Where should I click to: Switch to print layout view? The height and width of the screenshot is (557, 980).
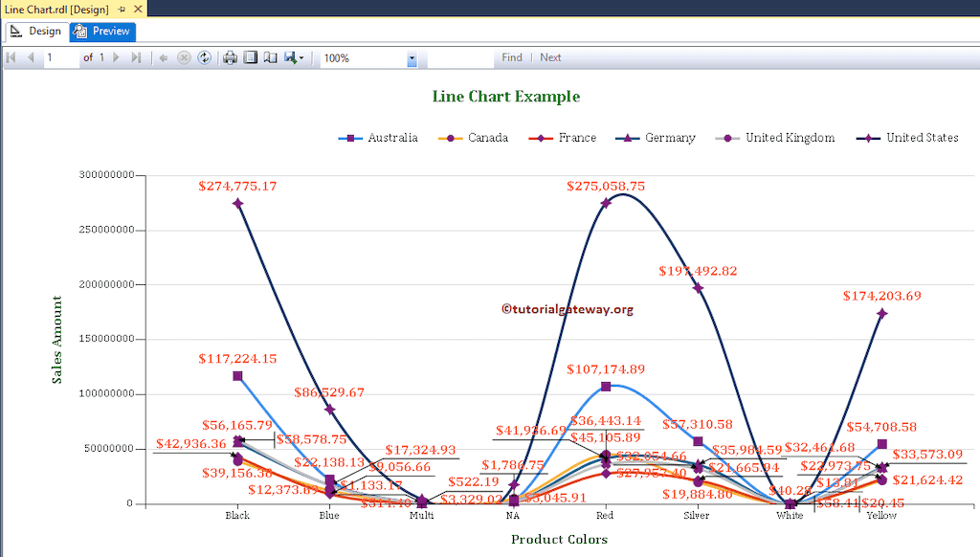coord(252,57)
